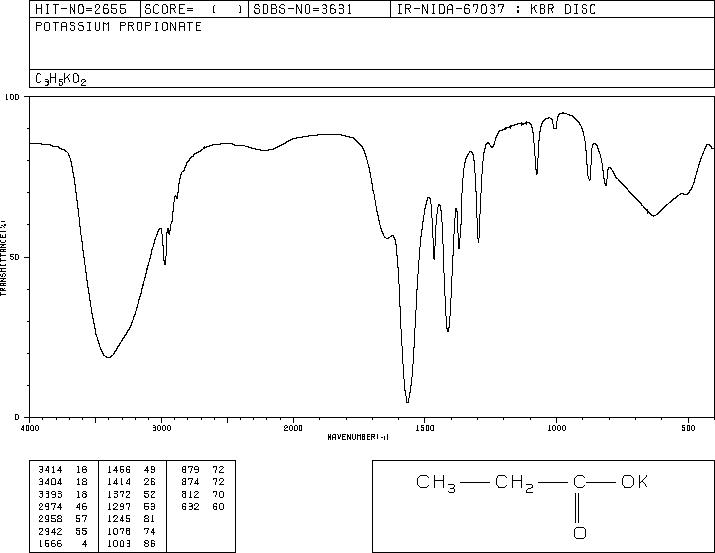Viewport: 715px width, 553px height.
Task: Click the CH3 group in the structure
Action: tap(435, 483)
